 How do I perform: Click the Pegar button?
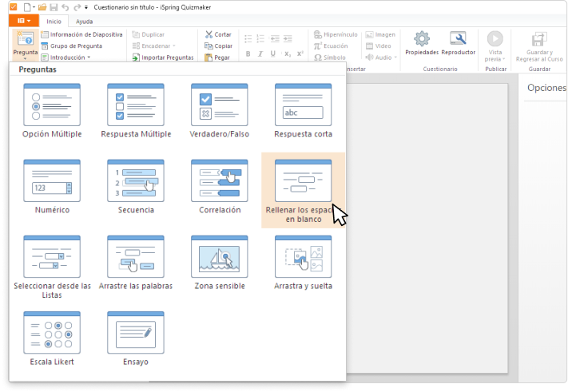[217, 57]
